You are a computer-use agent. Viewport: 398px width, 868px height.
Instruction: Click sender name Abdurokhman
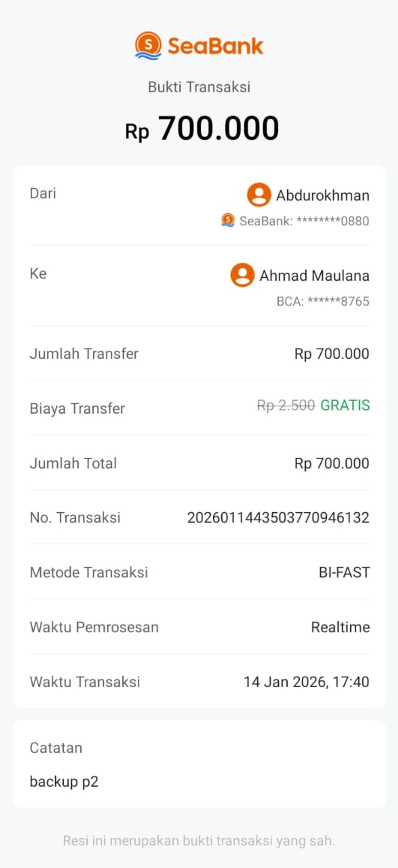pos(323,195)
